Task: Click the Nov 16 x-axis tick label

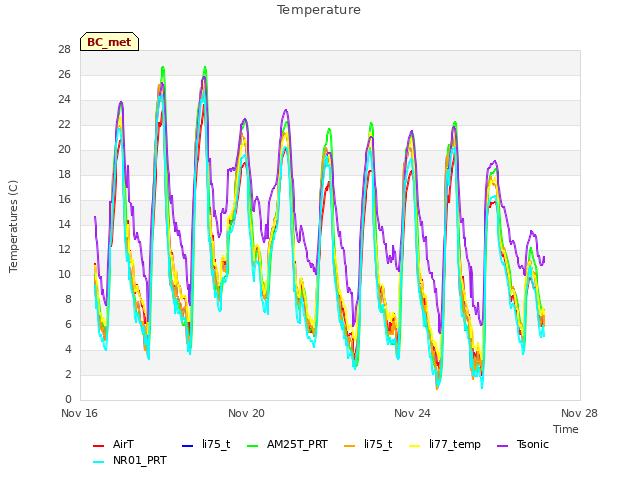Action: coord(80,413)
